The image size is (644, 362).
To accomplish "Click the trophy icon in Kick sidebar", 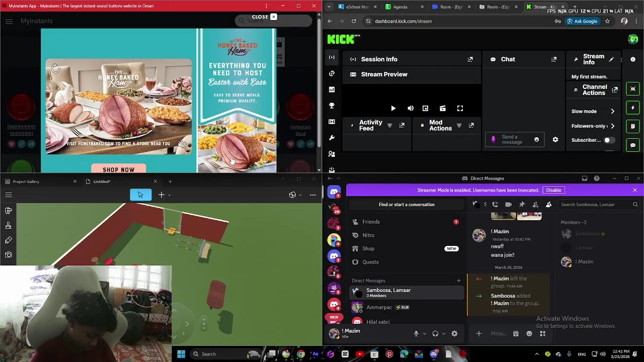I will click(x=332, y=106).
